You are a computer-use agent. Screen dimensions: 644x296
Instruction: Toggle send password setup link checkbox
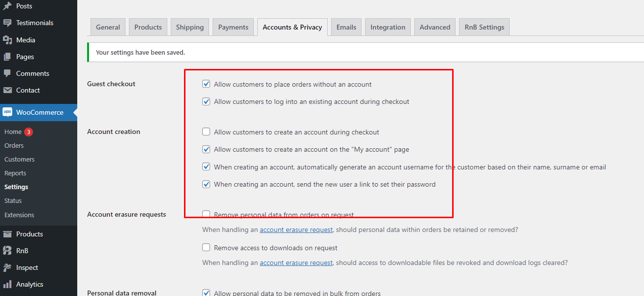206,185
